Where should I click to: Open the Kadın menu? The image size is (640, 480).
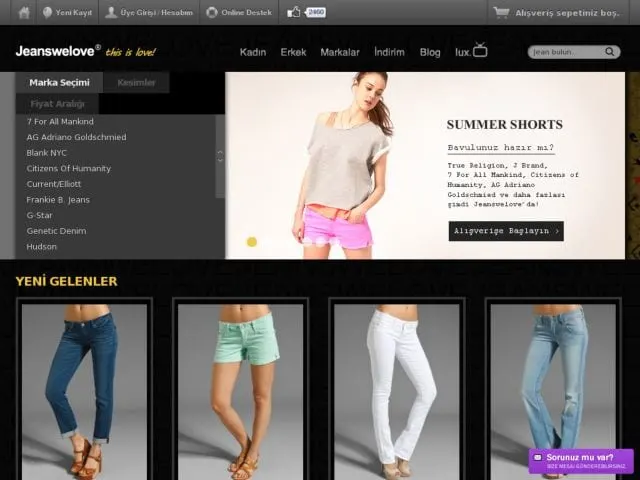(253, 52)
